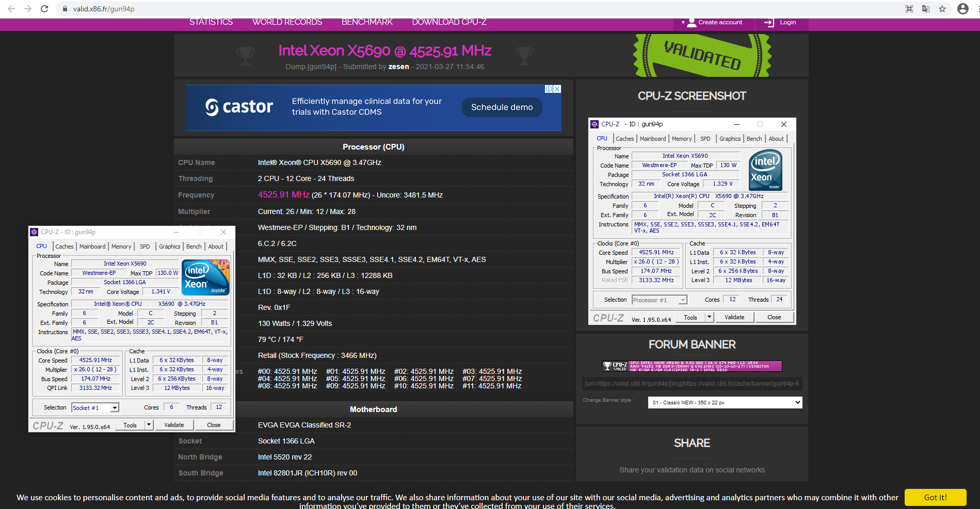980x509 pixels.
Task: Click the lock icon beside valid.x86.fr
Action: 65,9
